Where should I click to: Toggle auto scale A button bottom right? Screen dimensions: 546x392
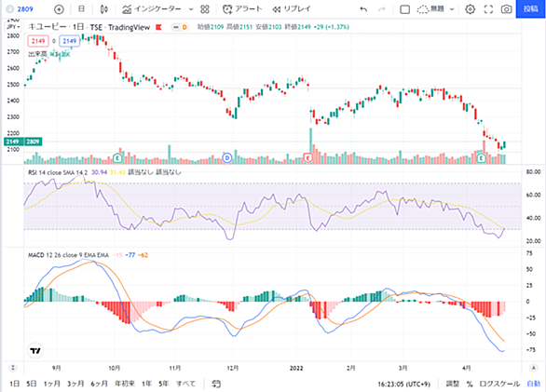[x=534, y=368]
